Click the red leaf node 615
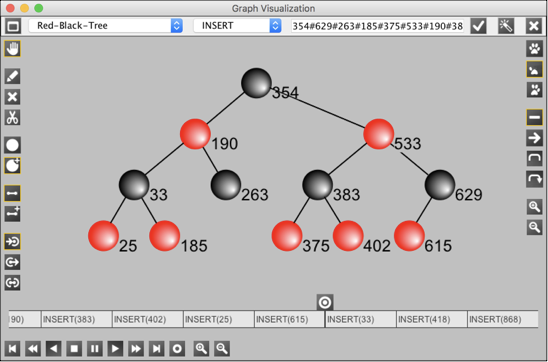The image size is (548, 362). click(410, 236)
